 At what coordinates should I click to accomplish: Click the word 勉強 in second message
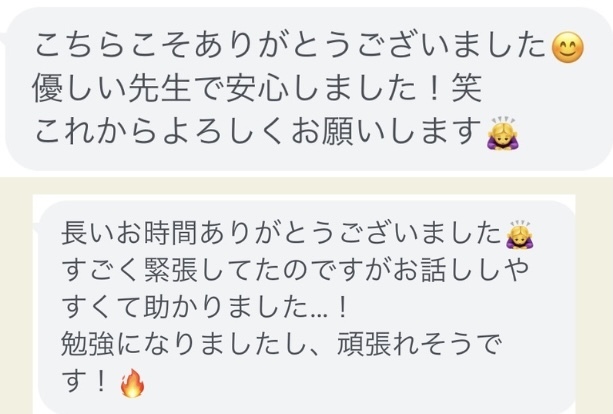point(88,344)
